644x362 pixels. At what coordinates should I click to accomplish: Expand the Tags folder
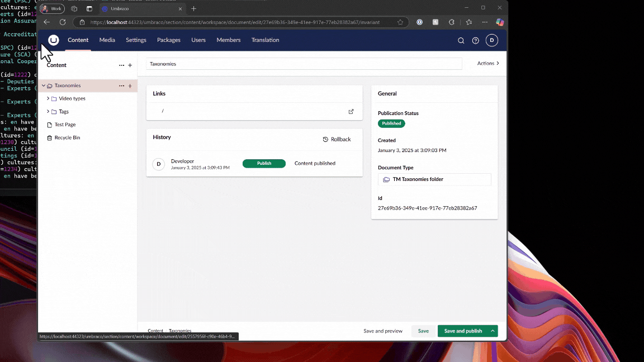point(48,112)
